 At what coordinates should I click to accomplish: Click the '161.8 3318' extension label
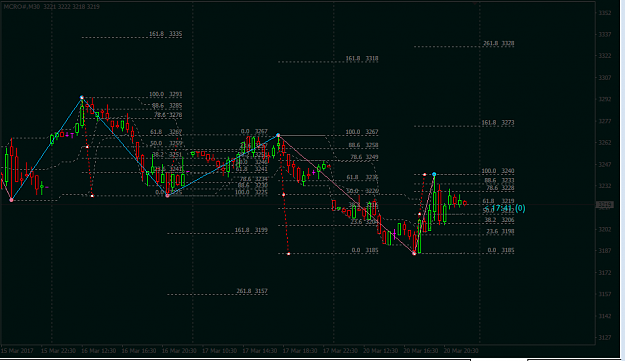(x=362, y=59)
